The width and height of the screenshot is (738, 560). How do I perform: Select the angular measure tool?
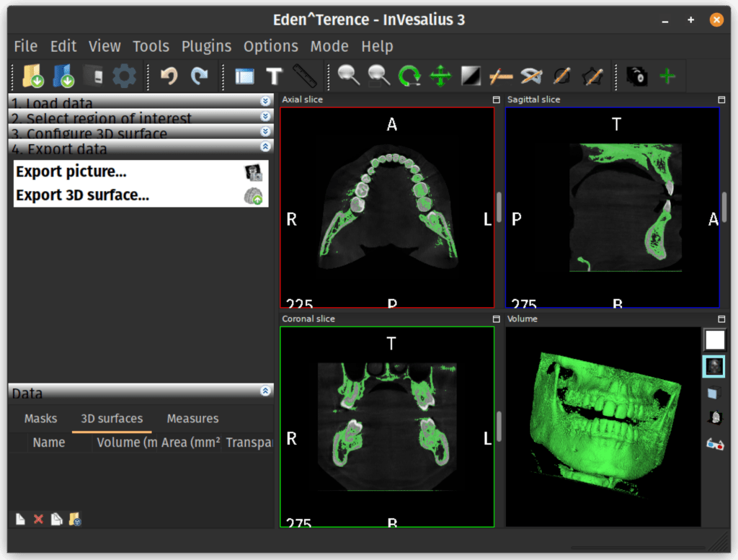(x=531, y=76)
